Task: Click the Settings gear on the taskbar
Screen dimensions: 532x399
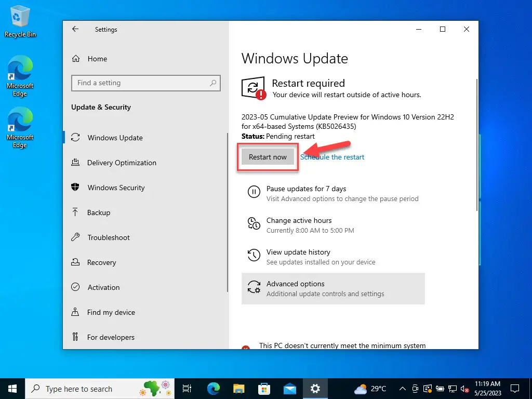Action: click(x=315, y=389)
